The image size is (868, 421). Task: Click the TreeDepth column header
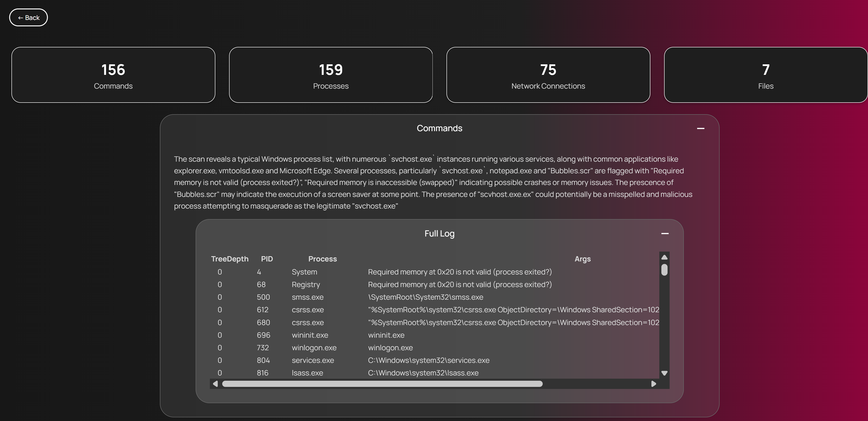230,259
